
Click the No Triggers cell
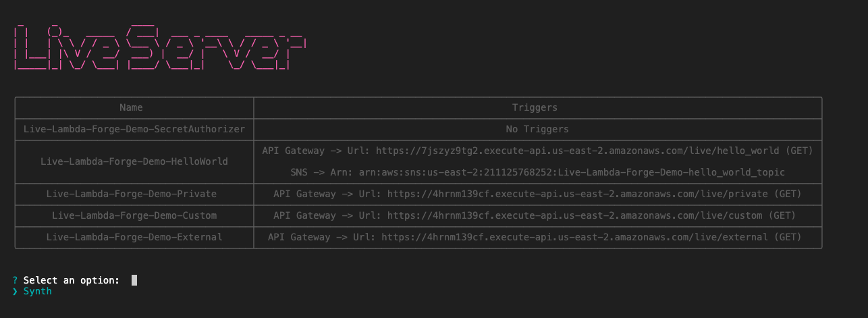click(x=537, y=129)
